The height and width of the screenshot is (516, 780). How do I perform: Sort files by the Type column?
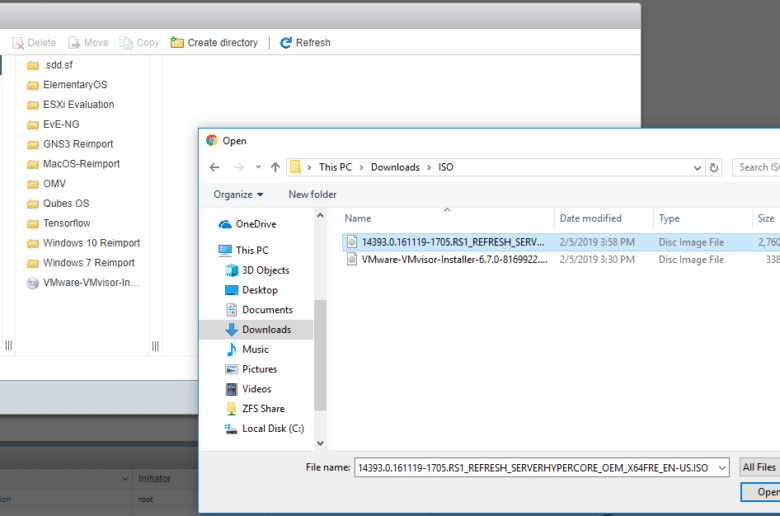point(702,218)
